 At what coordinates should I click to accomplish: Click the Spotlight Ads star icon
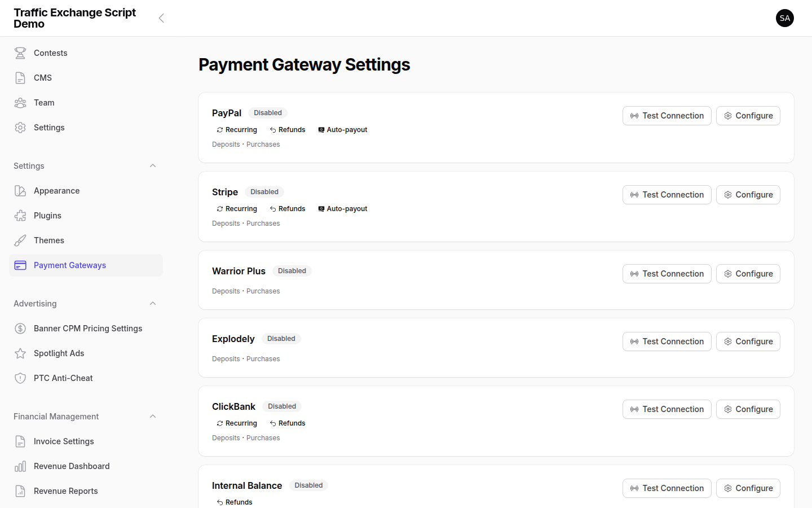coord(20,353)
